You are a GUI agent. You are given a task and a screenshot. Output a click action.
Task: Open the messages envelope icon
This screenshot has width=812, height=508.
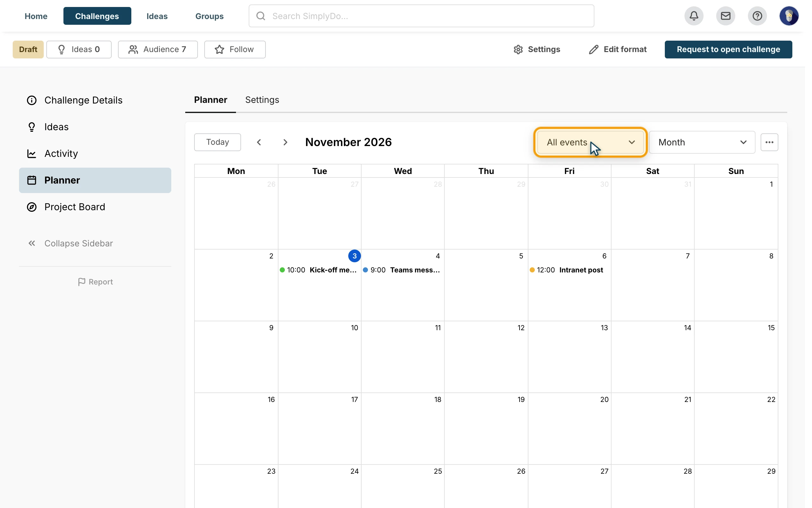[x=725, y=16]
